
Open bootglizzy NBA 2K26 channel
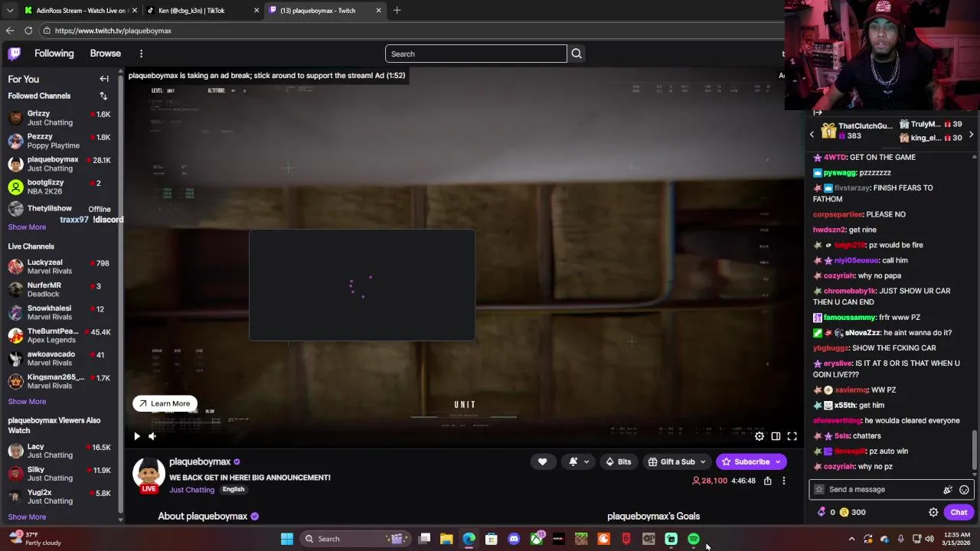60,187
